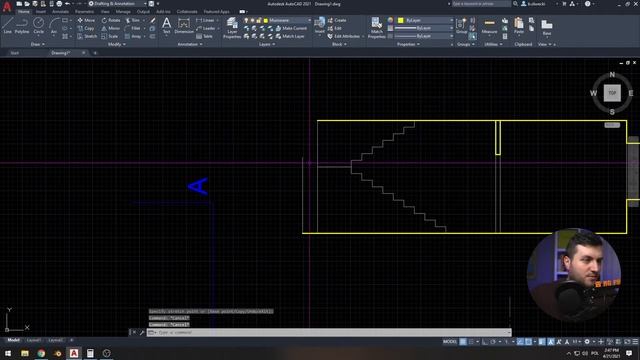Activate the Scale command
Screen dimensions: 640x360
[110, 36]
